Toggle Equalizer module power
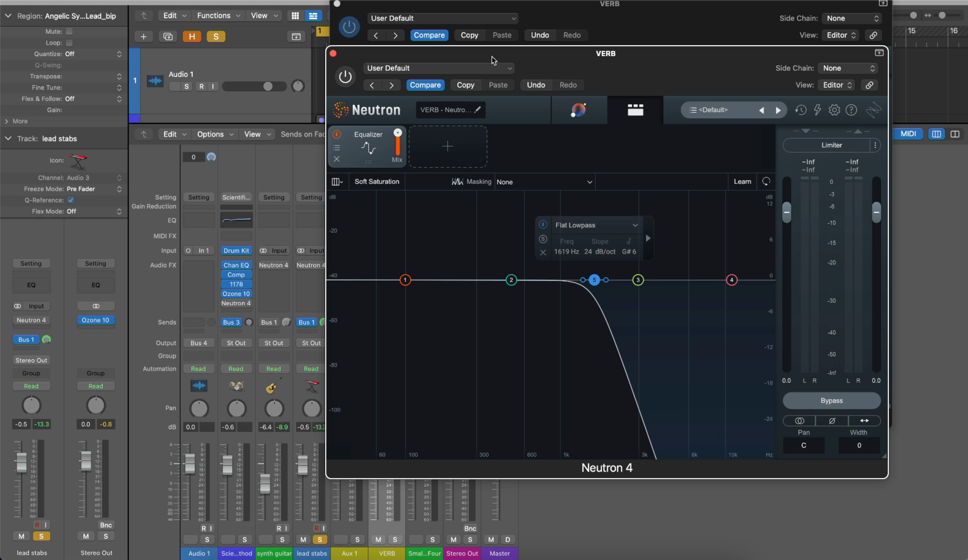This screenshot has height=560, width=968. (337, 134)
